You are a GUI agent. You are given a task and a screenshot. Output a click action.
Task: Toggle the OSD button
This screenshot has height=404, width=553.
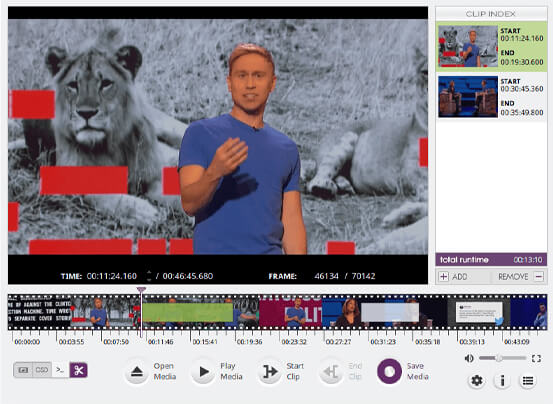click(x=42, y=370)
